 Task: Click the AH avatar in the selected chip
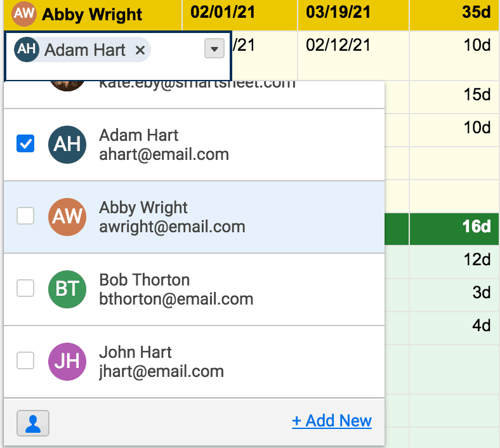click(x=27, y=49)
